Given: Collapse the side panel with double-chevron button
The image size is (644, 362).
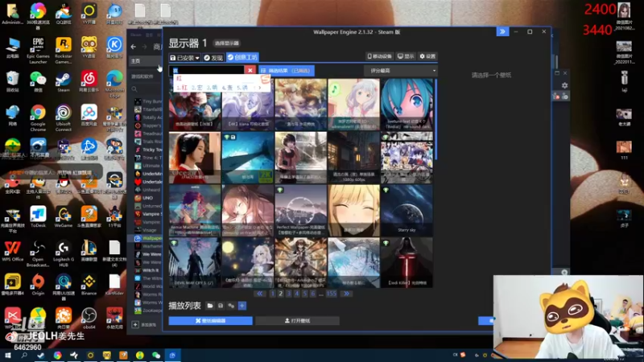Looking at the screenshot, I should click(x=502, y=31).
